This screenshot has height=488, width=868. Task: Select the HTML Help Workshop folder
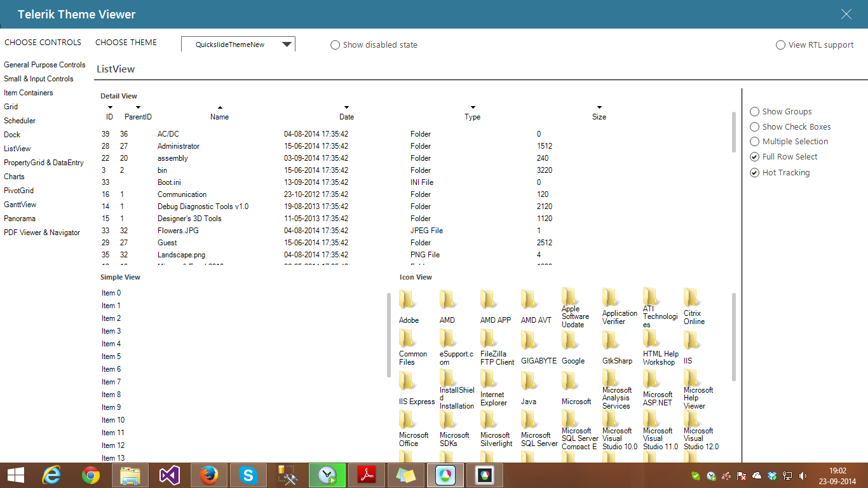[651, 339]
